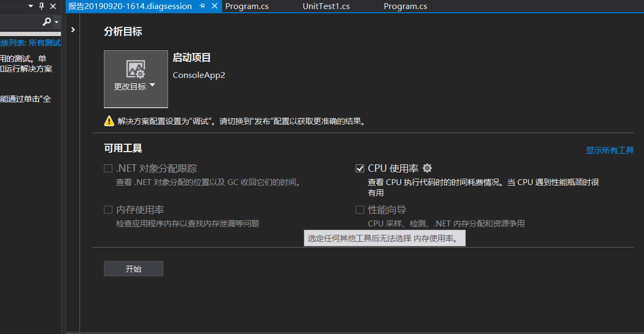644x334 pixels.
Task: Click the disabled .NET 对象分配跟踪 checkbox
Action: coord(108,168)
